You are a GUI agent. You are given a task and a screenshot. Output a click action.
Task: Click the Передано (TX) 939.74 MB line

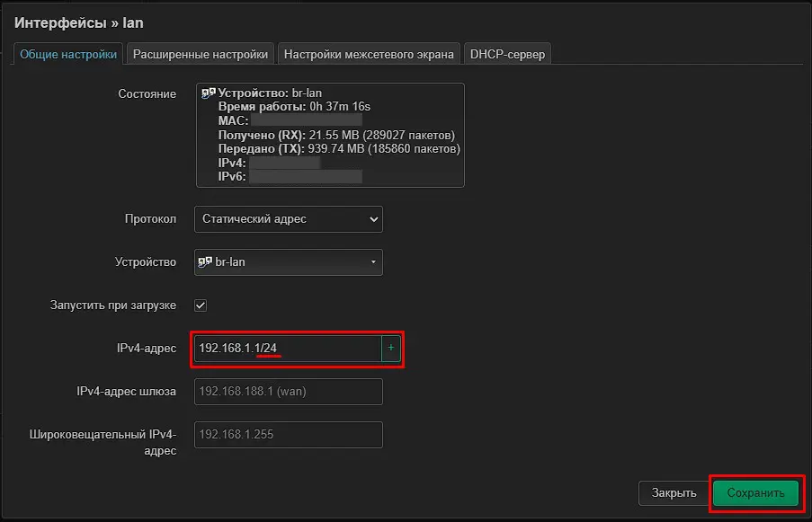[x=339, y=149]
